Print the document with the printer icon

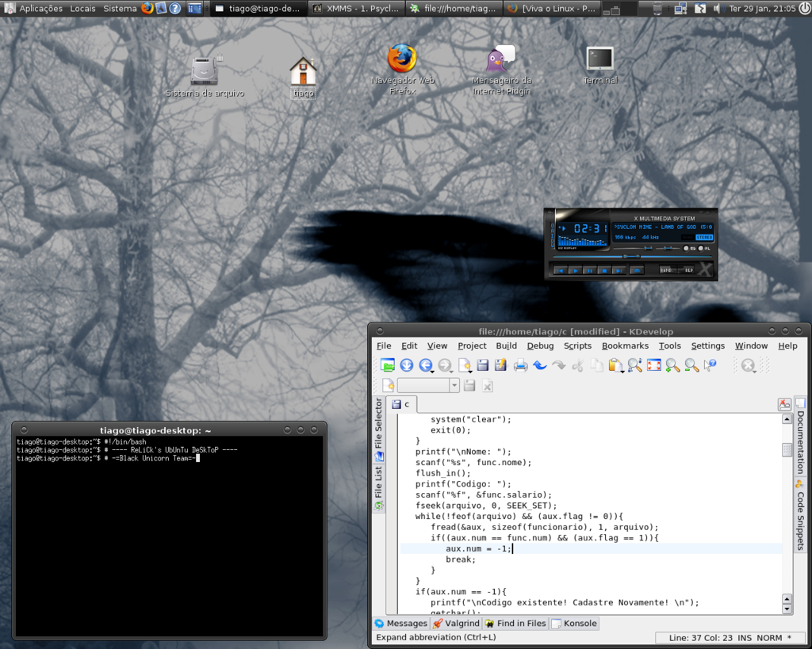point(520,366)
